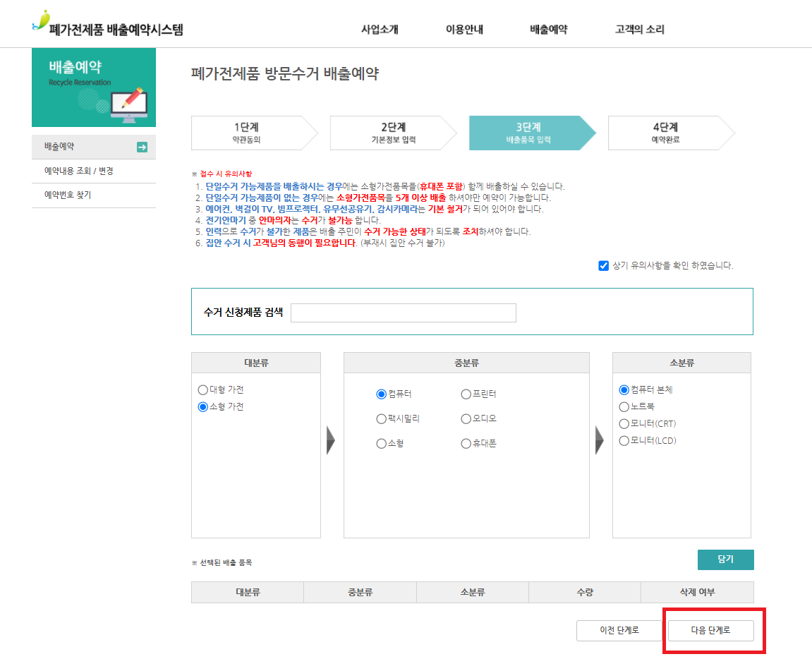
Task: Click the 담기 button
Action: click(x=725, y=560)
